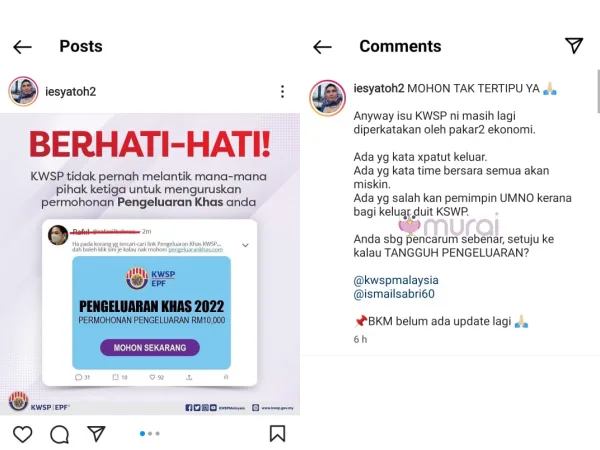
Task: Share post using the send icon below image
Action: tap(96, 434)
